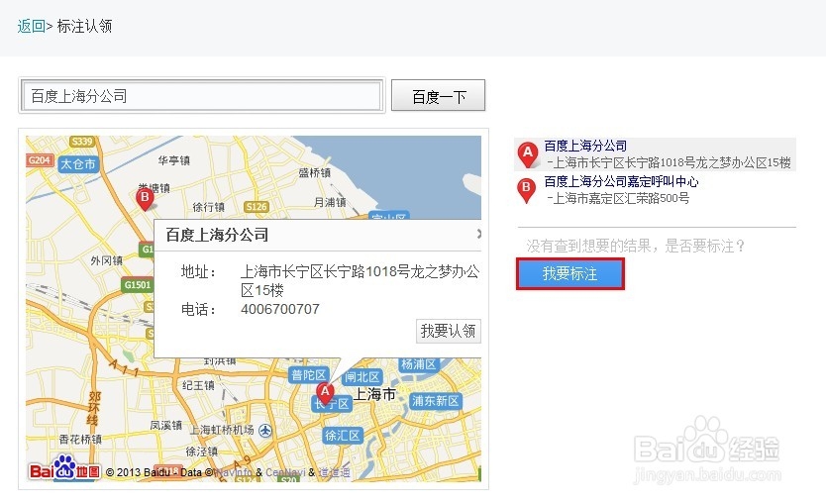Click the G1501 highway badge
The height and width of the screenshot is (504, 826).
(138, 285)
